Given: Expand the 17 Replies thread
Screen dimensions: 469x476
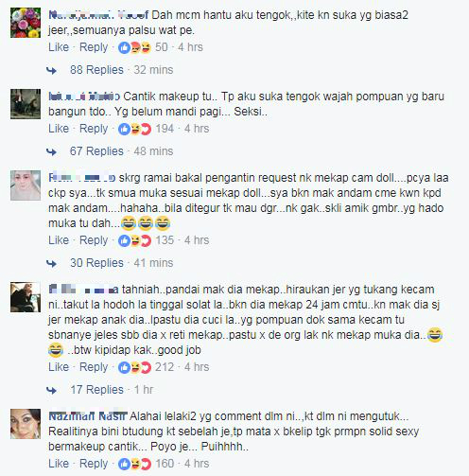Looking at the screenshot, I should pos(96,390).
